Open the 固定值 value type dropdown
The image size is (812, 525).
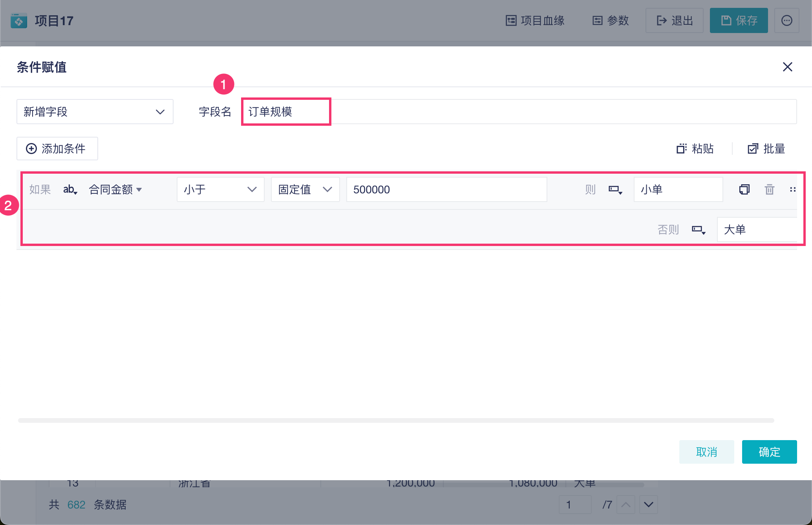pyautogui.click(x=305, y=190)
